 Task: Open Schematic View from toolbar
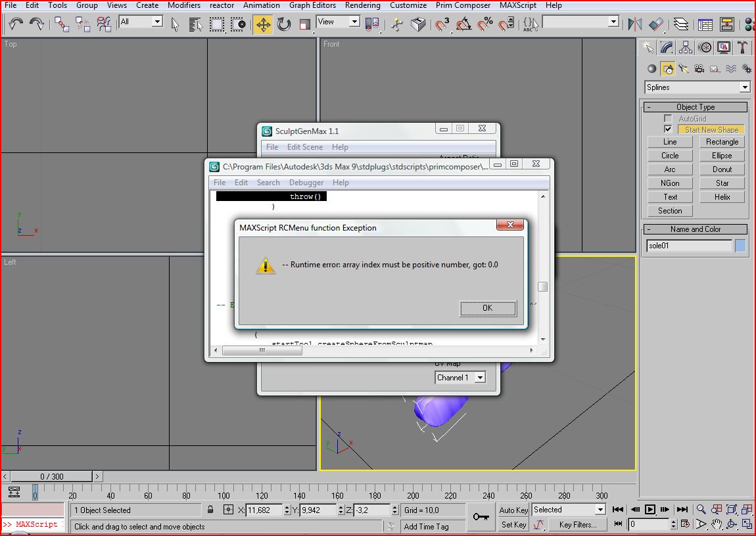pos(726,24)
